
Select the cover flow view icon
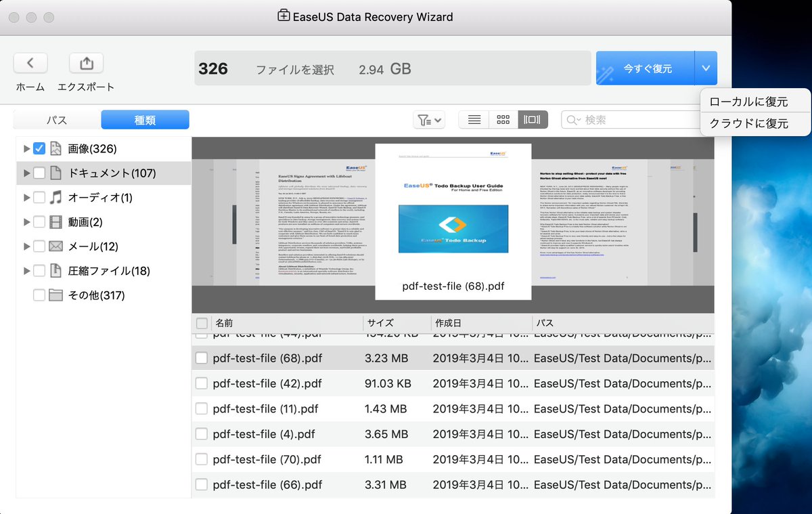tap(533, 120)
